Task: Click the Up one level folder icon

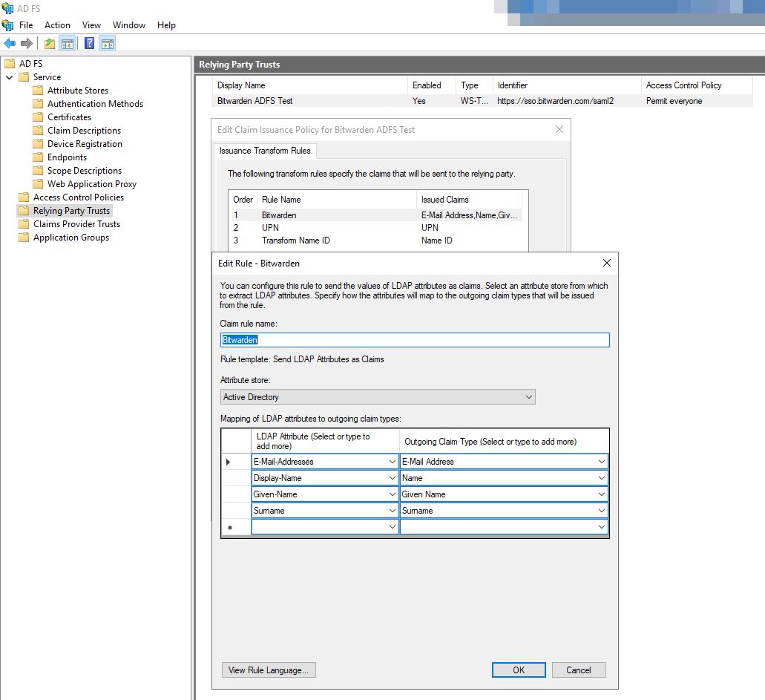Action: click(49, 44)
